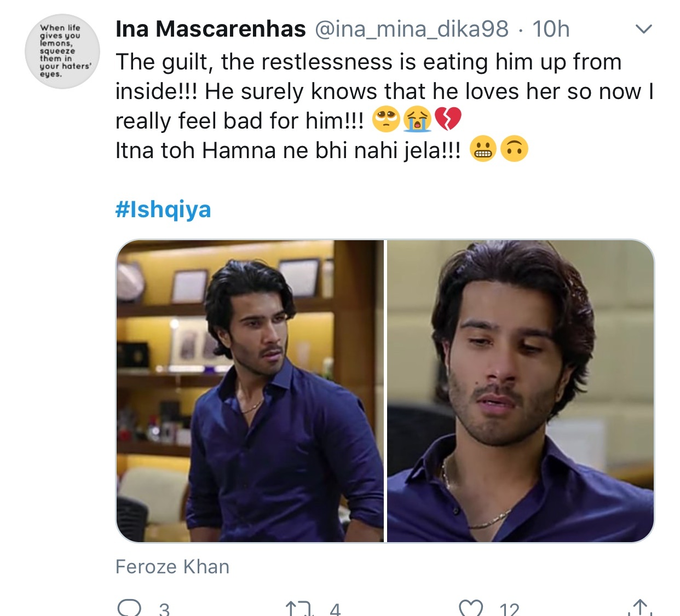Open left photo with bookshelf background
Viewport: 680px width, 616px height.
tap(250, 391)
